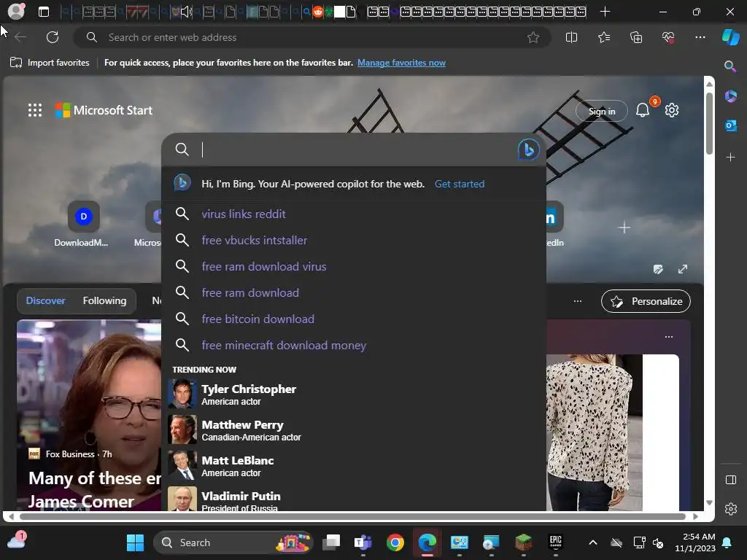Open the sidebar Search icon
747x560 pixels.
[x=730, y=66]
